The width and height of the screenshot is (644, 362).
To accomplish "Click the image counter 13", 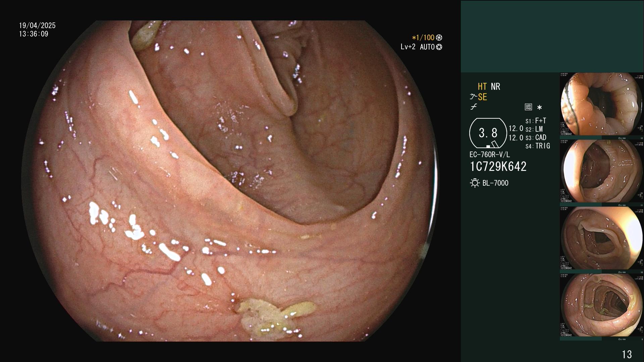I will (627, 354).
